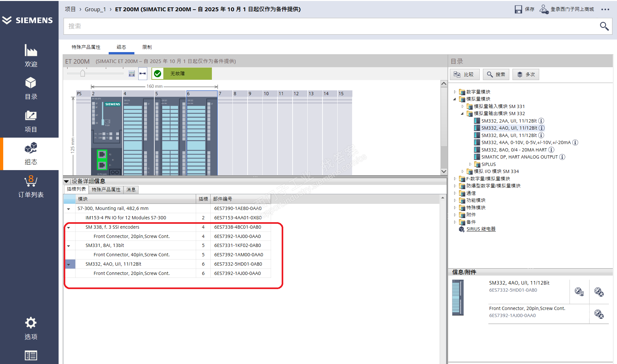
Task: Click the SIEMENS logo
Action: pos(27,20)
